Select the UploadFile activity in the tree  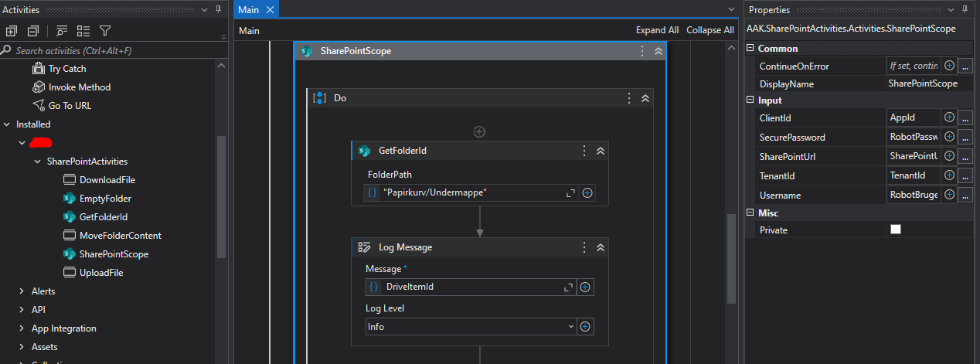pyautogui.click(x=100, y=273)
